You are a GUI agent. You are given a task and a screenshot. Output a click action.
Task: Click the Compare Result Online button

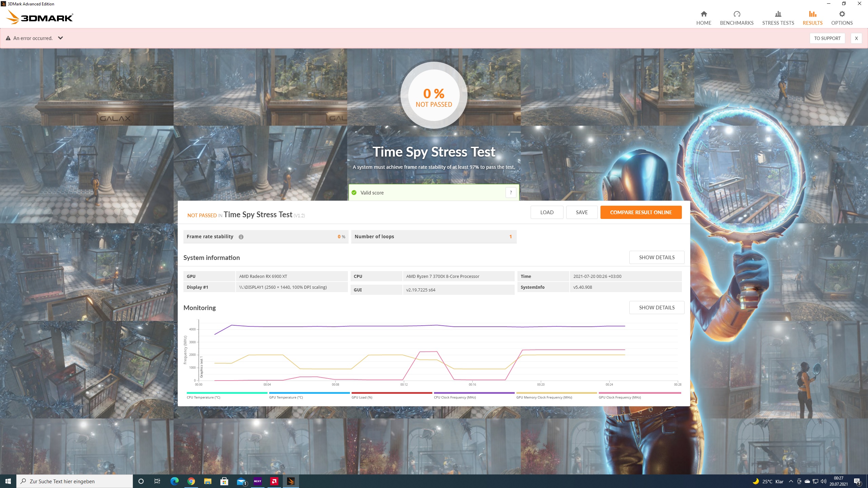coord(640,212)
